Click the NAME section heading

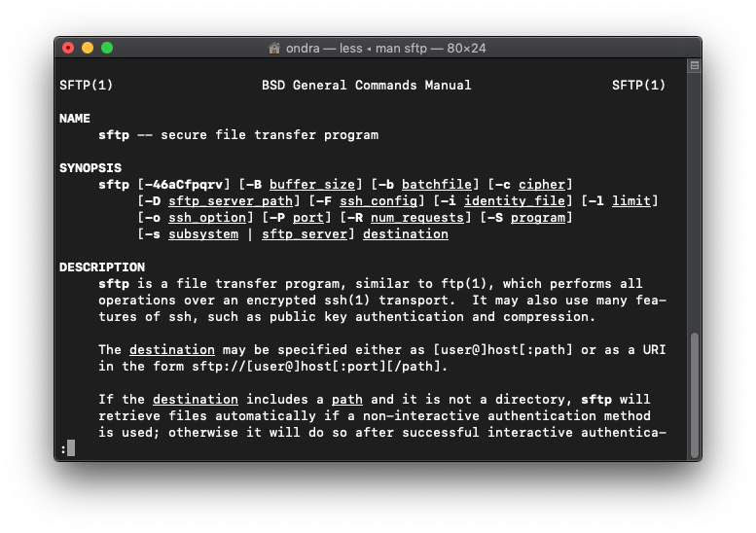(x=75, y=118)
